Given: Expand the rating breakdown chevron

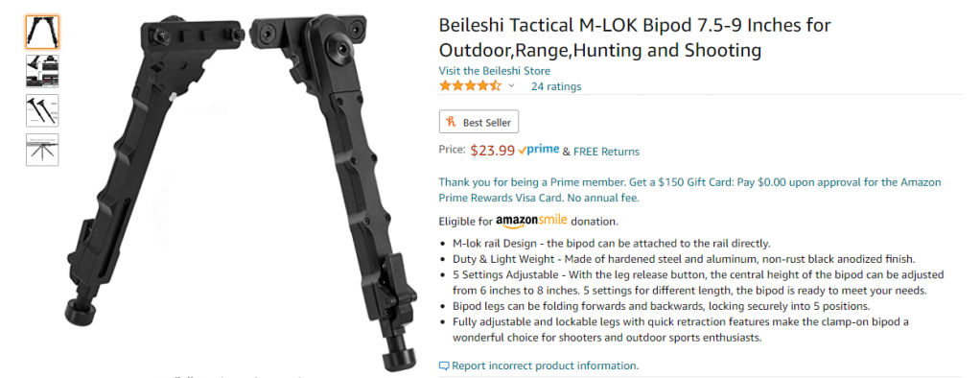Looking at the screenshot, I should (511, 85).
